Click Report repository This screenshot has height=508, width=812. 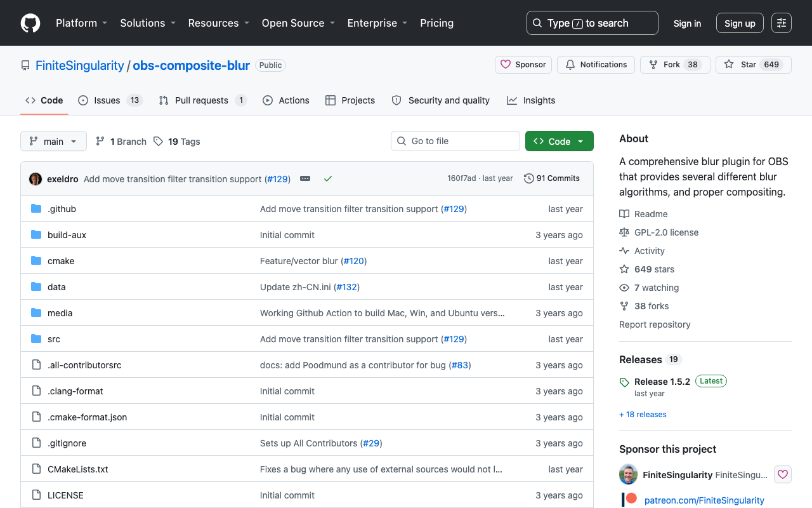point(655,324)
